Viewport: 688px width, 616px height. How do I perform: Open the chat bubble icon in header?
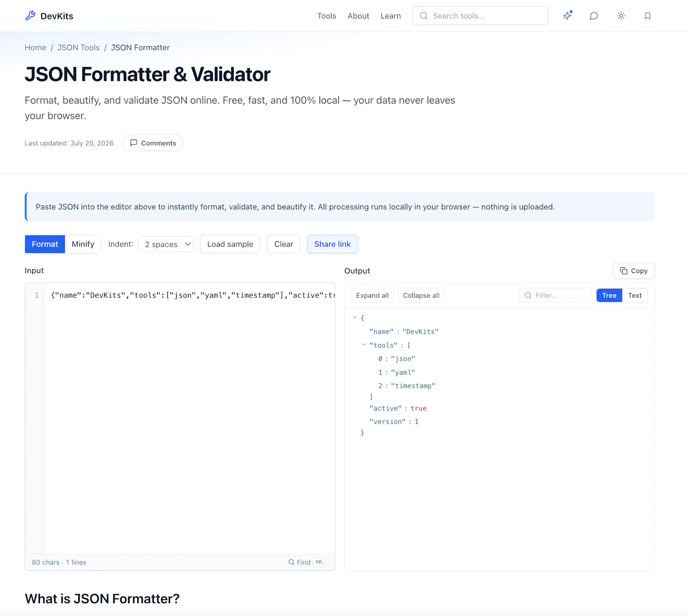click(x=594, y=16)
